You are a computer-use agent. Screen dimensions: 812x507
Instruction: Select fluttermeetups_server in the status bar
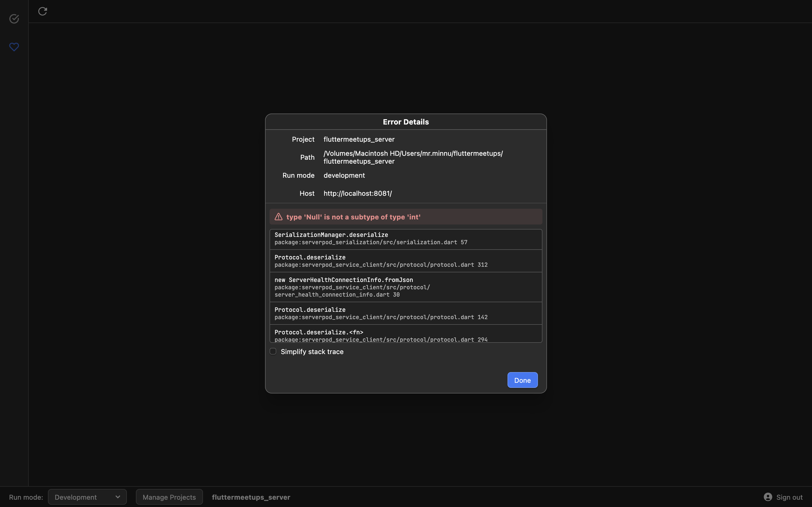click(x=251, y=497)
